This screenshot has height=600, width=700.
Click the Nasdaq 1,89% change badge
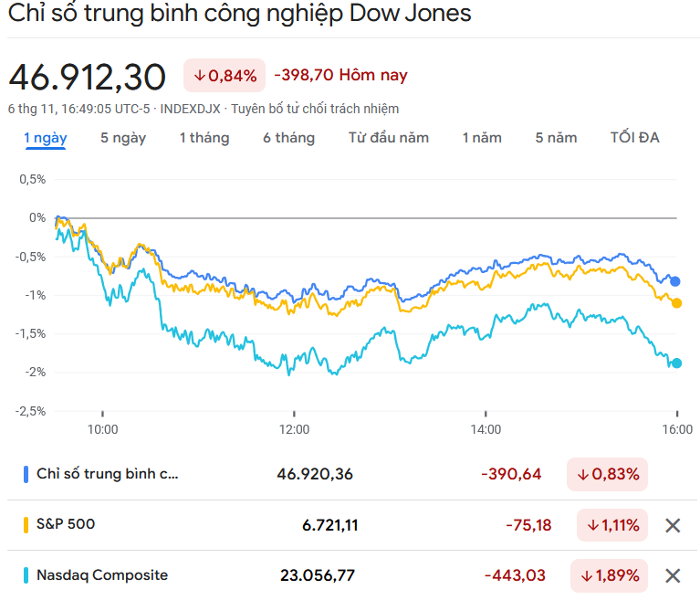tap(611, 575)
